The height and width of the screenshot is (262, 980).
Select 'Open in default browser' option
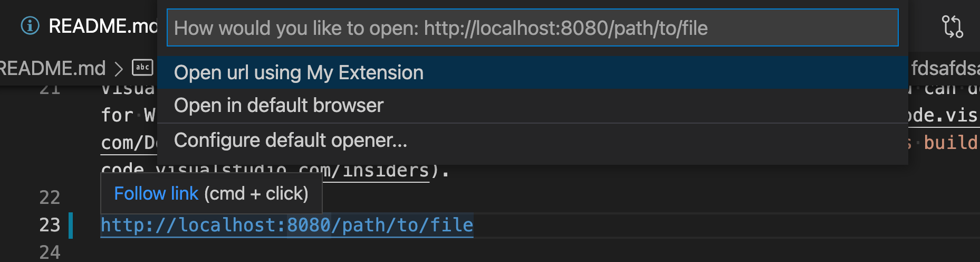click(278, 106)
